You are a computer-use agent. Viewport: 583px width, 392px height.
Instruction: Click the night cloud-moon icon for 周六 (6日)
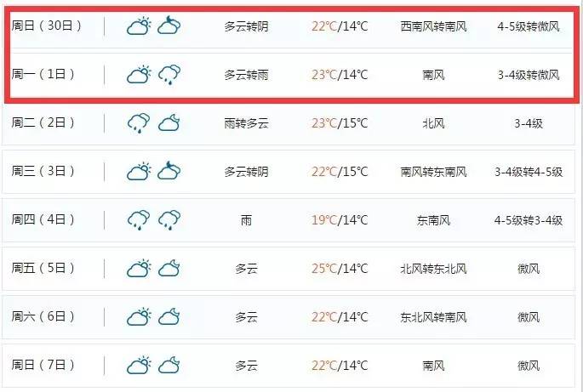[x=169, y=317]
